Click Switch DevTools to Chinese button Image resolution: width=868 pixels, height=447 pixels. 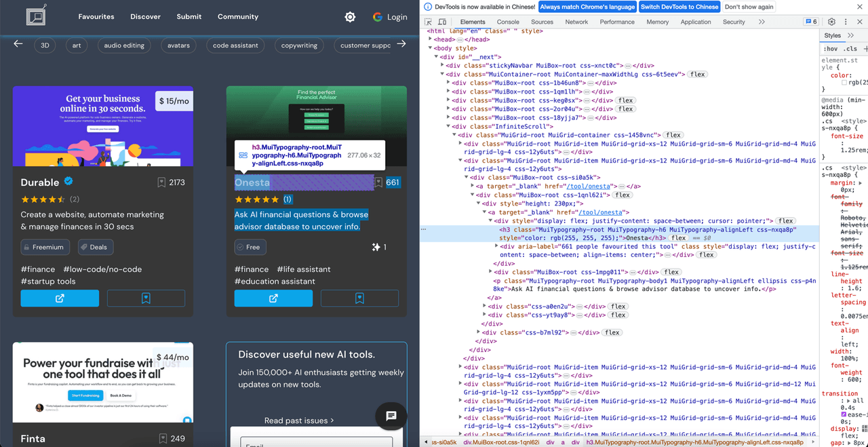pyautogui.click(x=679, y=7)
